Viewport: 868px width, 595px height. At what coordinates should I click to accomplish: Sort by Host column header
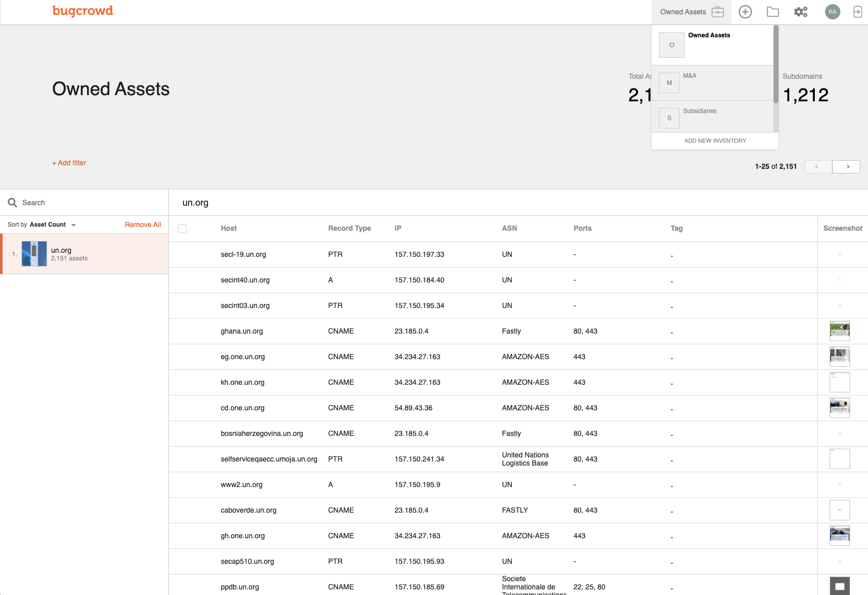[229, 228]
